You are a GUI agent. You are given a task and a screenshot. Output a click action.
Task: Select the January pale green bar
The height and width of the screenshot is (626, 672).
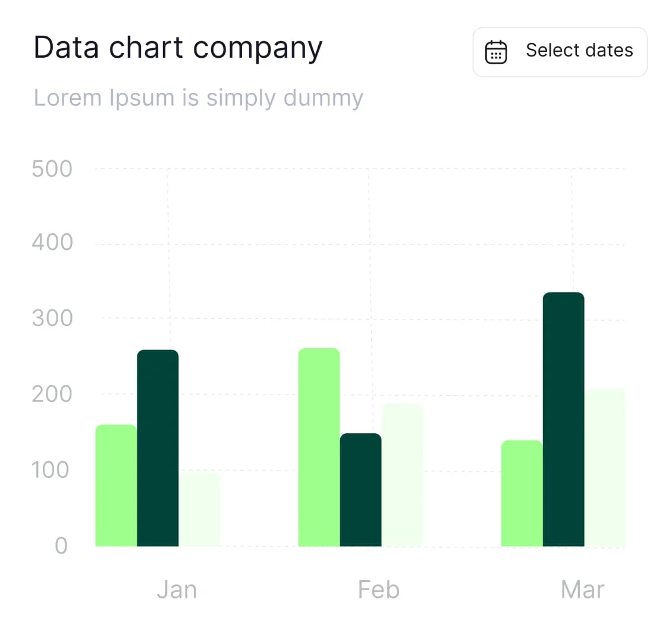coord(199,509)
